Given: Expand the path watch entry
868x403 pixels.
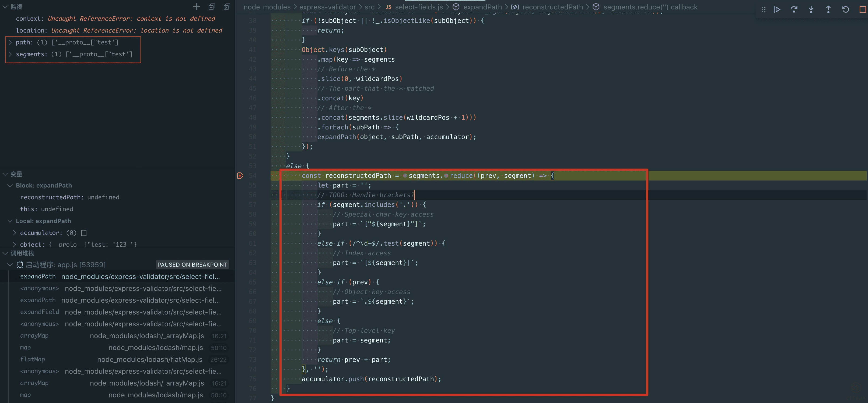Looking at the screenshot, I should click(10, 43).
